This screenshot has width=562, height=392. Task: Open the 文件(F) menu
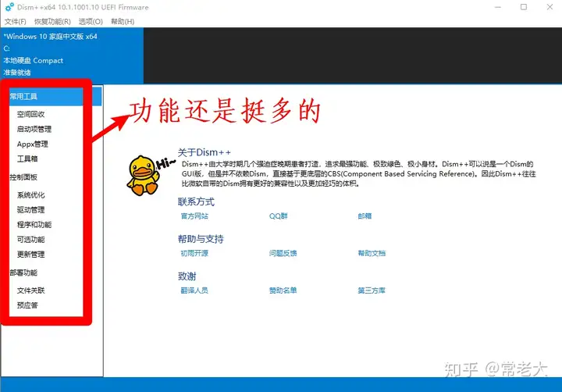pyautogui.click(x=15, y=22)
